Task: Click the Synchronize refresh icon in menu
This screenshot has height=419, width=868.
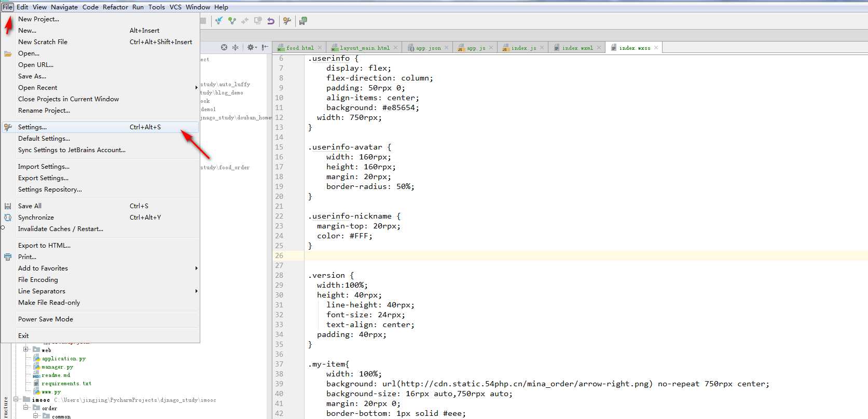Action: tap(8, 218)
